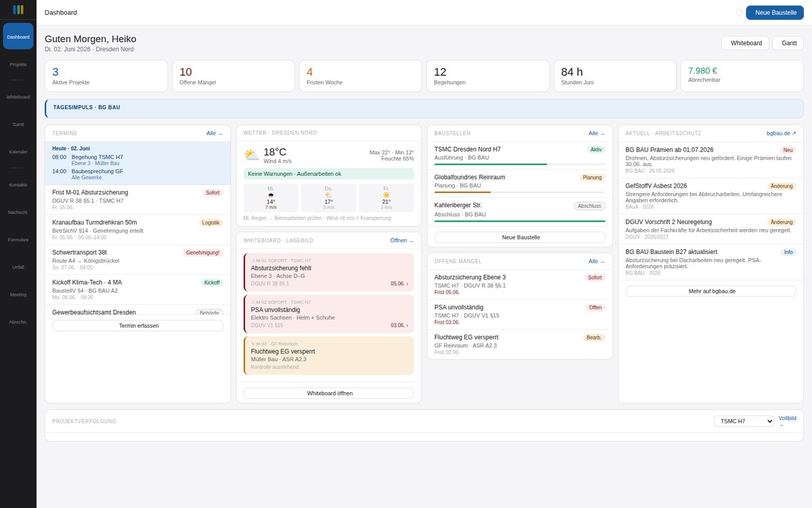This screenshot has height=508, width=812.
Task: Open the BG BAU Prämien ab 01.07.2026 news
Action: coord(711,160)
